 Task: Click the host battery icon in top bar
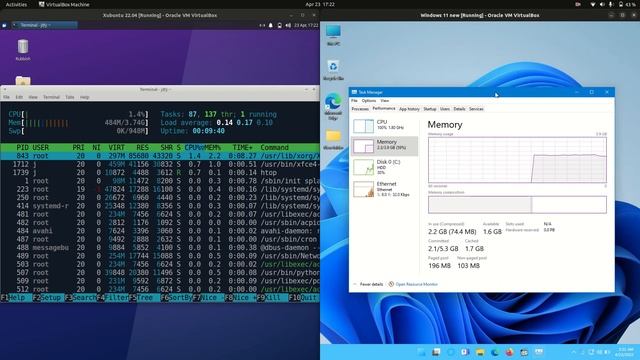pyautogui.click(x=620, y=4)
